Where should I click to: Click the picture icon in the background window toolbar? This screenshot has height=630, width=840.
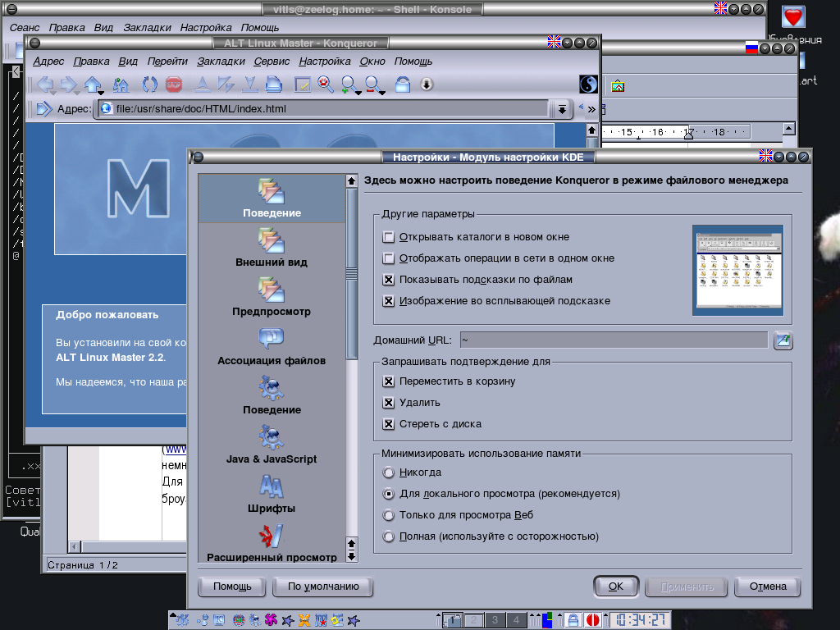pyautogui.click(x=618, y=85)
